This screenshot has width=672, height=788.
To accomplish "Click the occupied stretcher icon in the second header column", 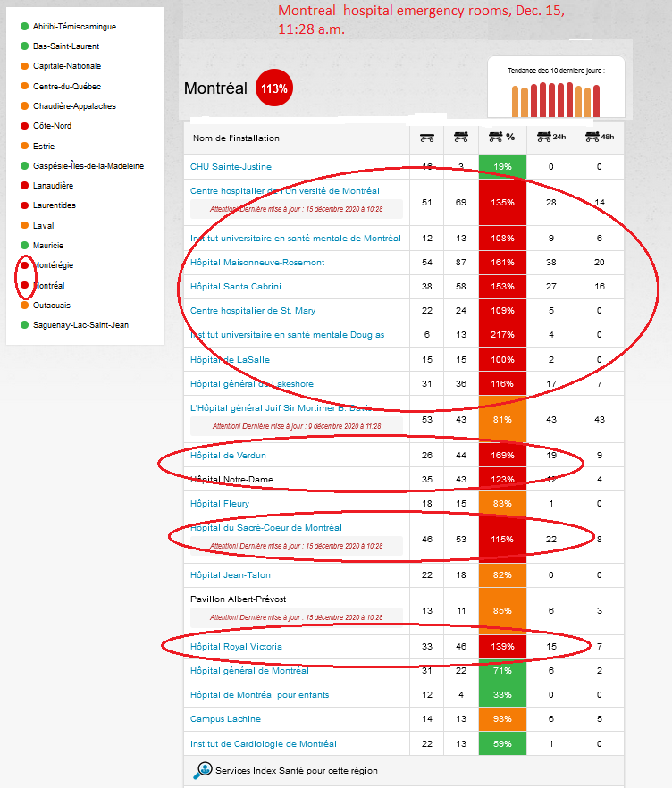I will (x=461, y=137).
